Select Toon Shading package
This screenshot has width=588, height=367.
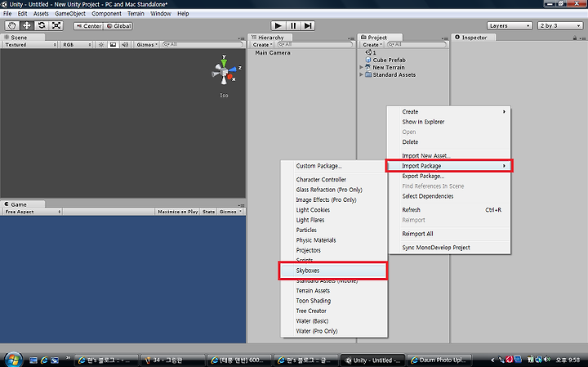[x=334, y=301]
